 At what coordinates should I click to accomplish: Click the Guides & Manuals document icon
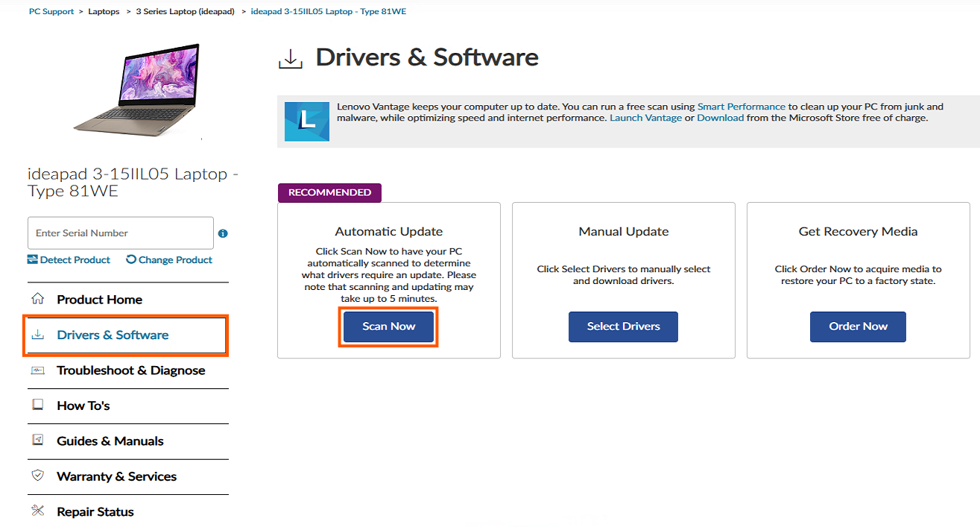38,441
